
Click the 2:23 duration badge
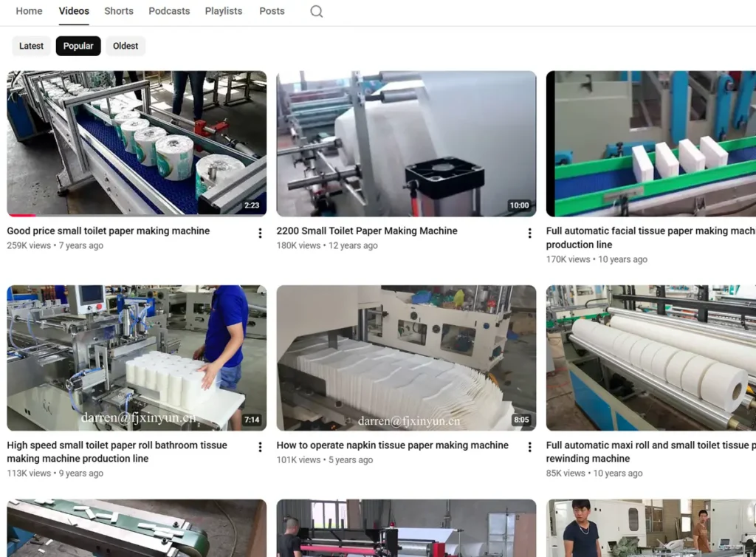click(x=252, y=205)
